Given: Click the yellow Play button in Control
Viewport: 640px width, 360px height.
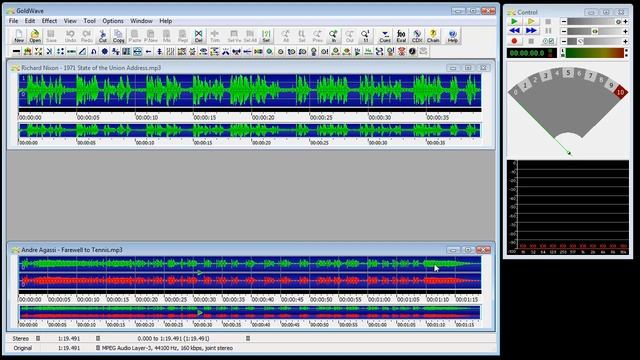Looking at the screenshot, I should point(531,21).
